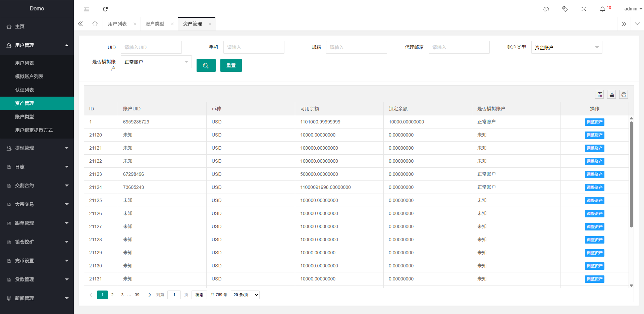Click the 重置 reset button
This screenshot has height=314, width=644.
(231, 65)
